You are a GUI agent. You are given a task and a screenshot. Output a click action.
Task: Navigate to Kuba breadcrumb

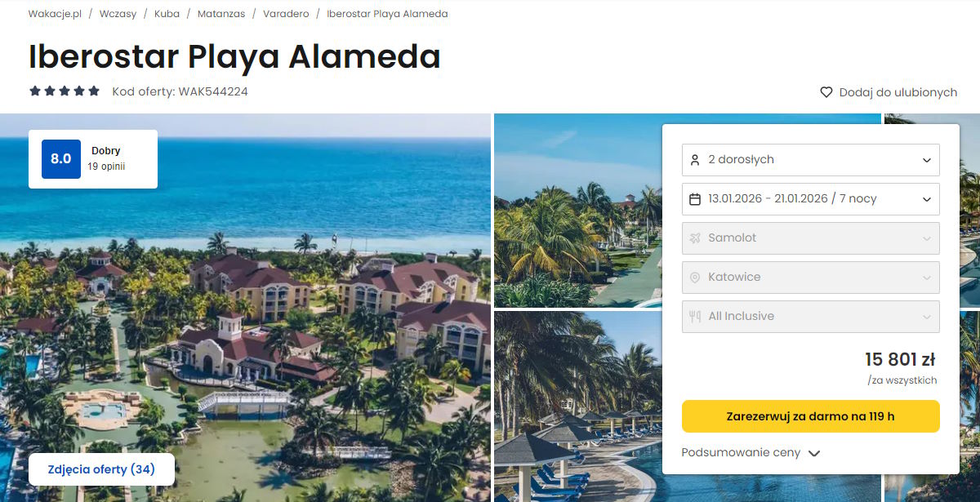pyautogui.click(x=167, y=14)
